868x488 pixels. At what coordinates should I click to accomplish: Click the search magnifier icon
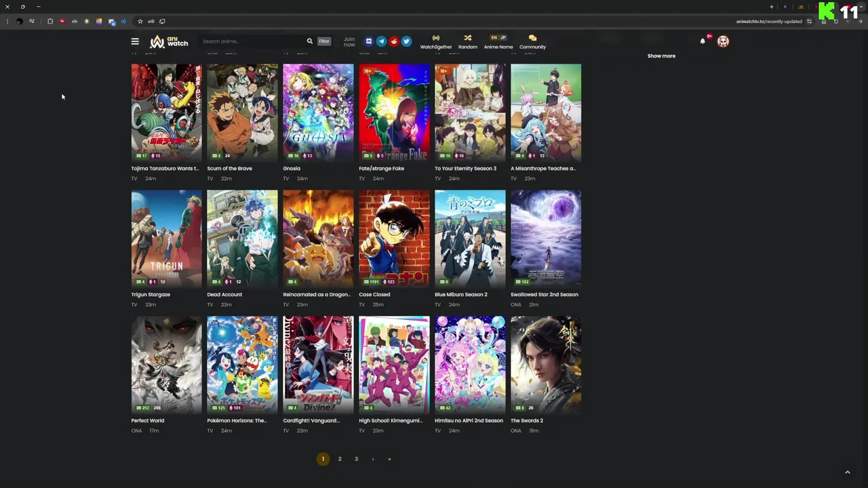(x=310, y=41)
